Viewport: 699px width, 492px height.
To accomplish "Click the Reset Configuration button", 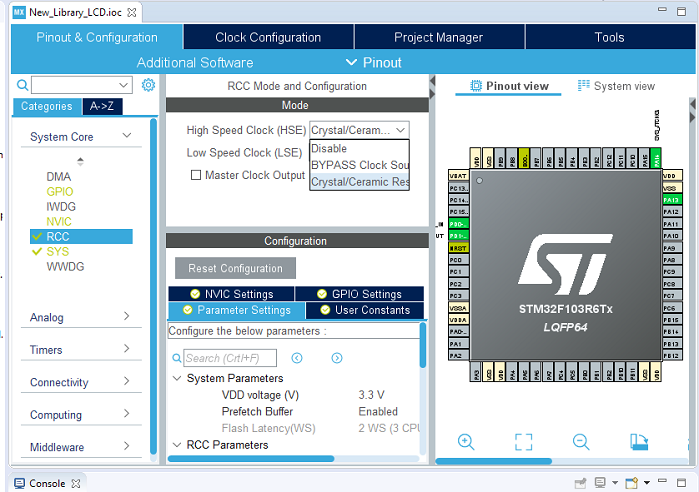I will [x=235, y=268].
